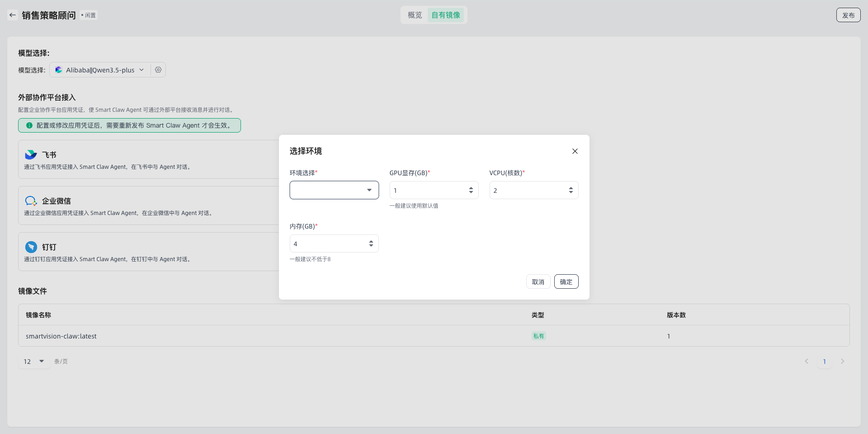The image size is (868, 434).
Task: Click the VCPU核数 stepper arrows
Action: click(571, 190)
